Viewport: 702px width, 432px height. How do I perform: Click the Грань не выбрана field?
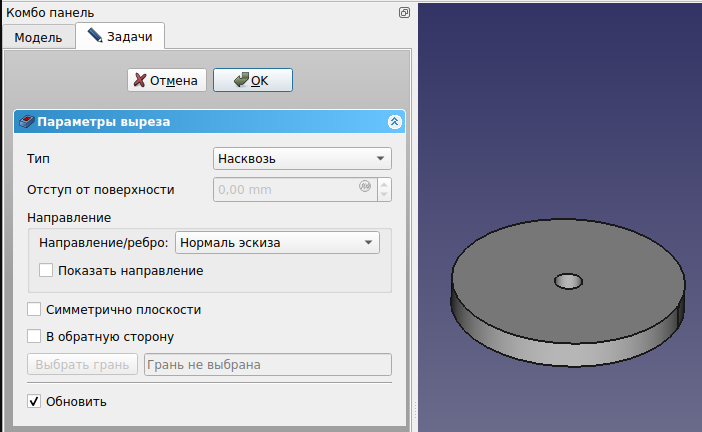[x=268, y=364]
